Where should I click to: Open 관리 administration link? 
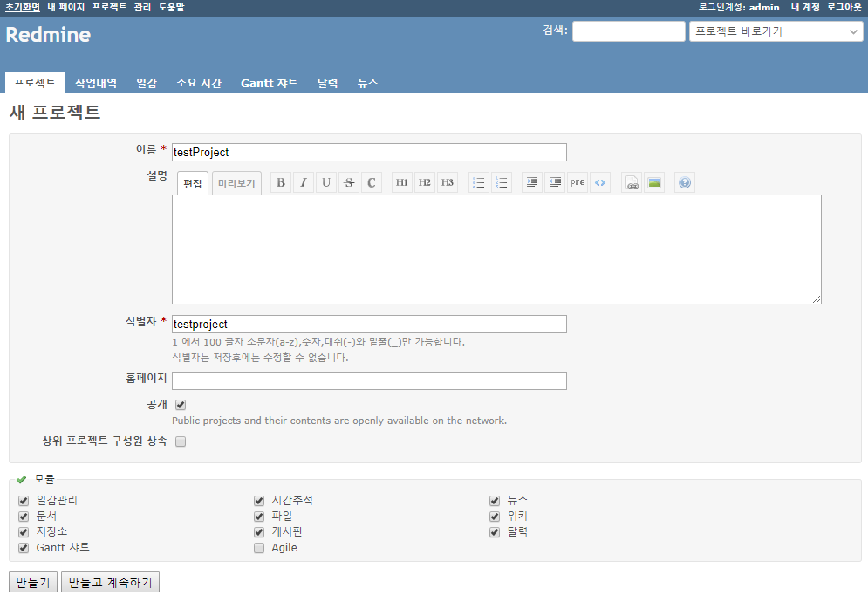click(x=142, y=7)
